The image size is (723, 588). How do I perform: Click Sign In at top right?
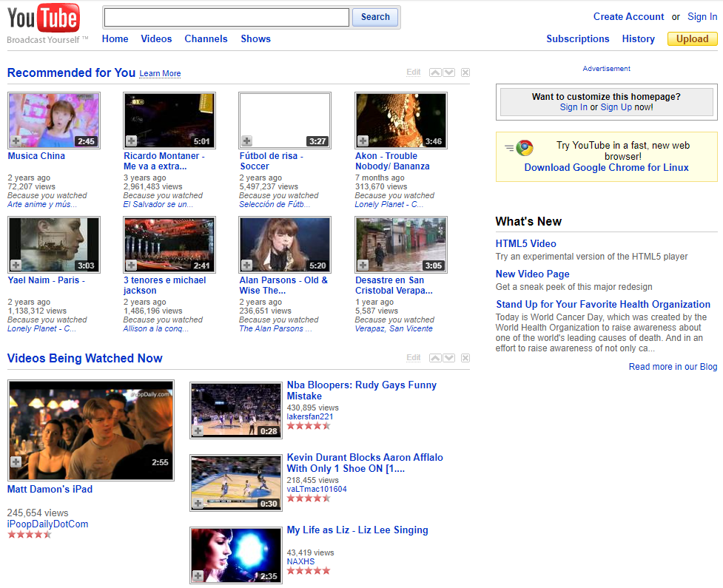coord(702,16)
